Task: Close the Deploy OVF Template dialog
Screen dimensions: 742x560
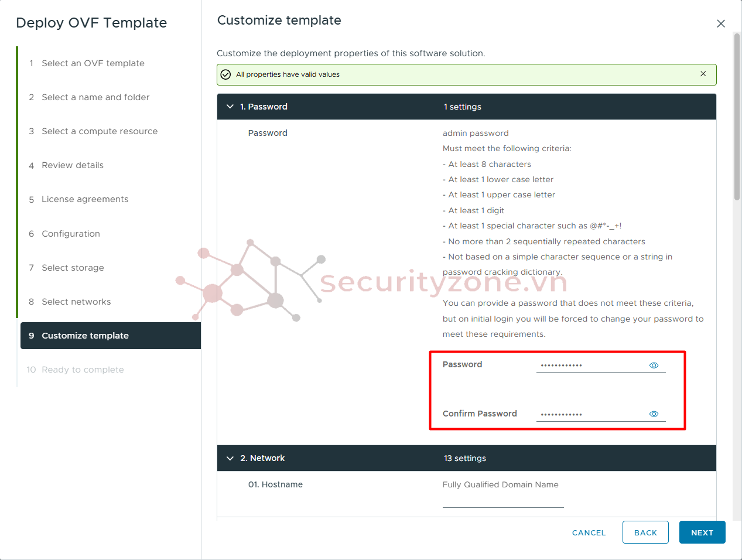Action: pos(721,23)
